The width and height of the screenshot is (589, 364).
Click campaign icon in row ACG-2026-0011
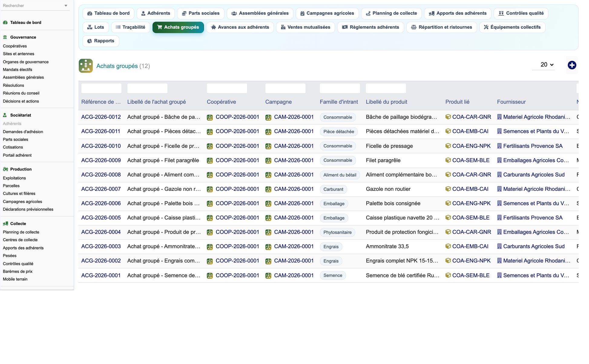click(268, 132)
